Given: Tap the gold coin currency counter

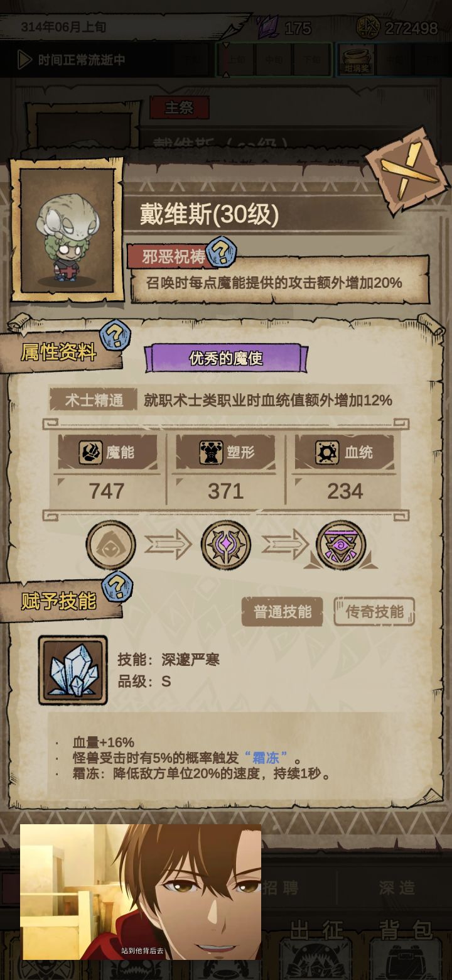Looking at the screenshot, I should (x=397, y=28).
